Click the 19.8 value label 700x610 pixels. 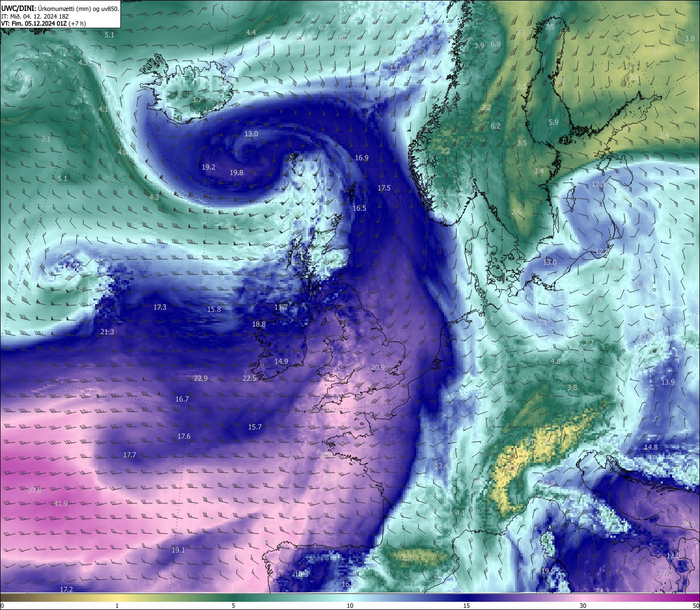click(236, 172)
